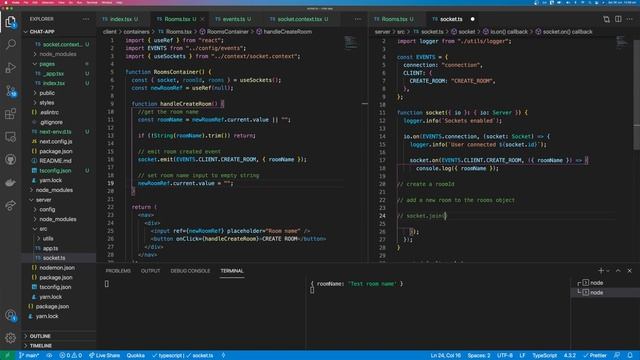The width and height of the screenshot is (640, 360).
Task: Expand the TIMELINE section
Action: [x=41, y=346]
